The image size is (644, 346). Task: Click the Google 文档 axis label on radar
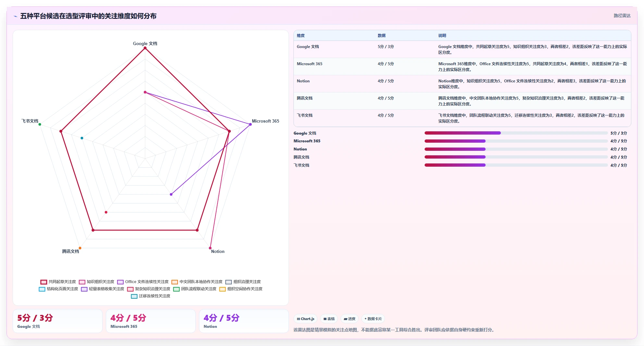pos(145,43)
